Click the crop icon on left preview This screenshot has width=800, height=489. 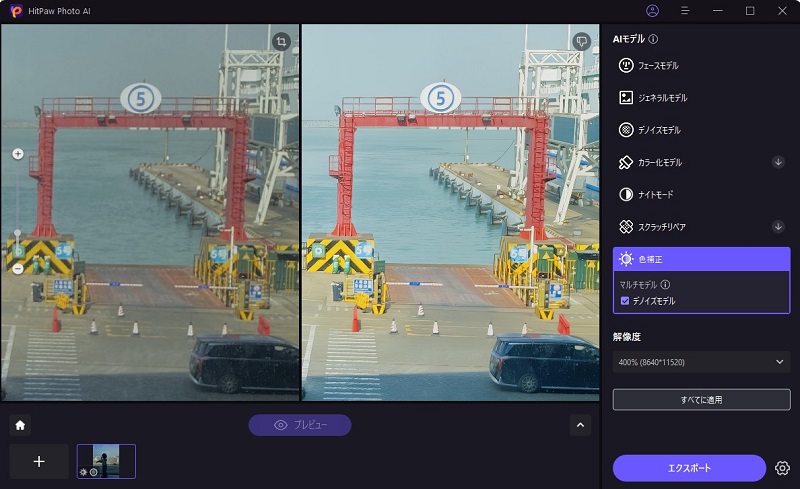pos(282,42)
